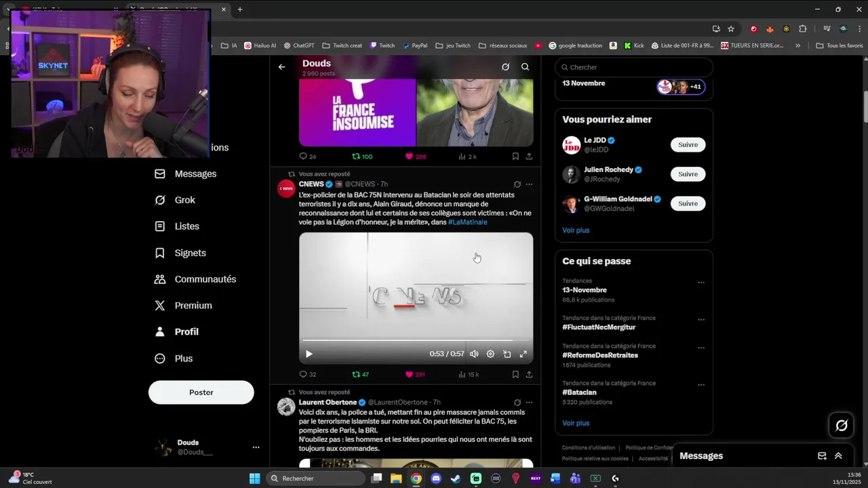Open the #FluctuatNecMergitur trend
Image resolution: width=868 pixels, height=488 pixels.
pos(599,327)
